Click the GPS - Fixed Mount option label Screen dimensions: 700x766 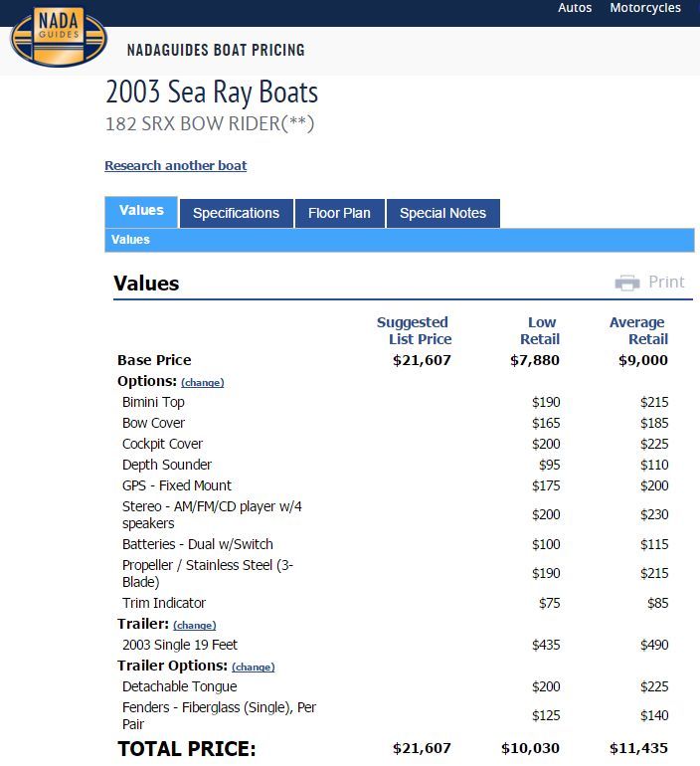(x=177, y=486)
